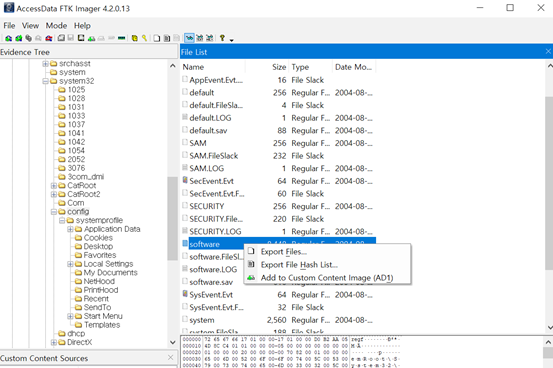Click the Evidence Tree scrollbar up arrow
Viewport: 553px width, 368px height.
click(172, 66)
